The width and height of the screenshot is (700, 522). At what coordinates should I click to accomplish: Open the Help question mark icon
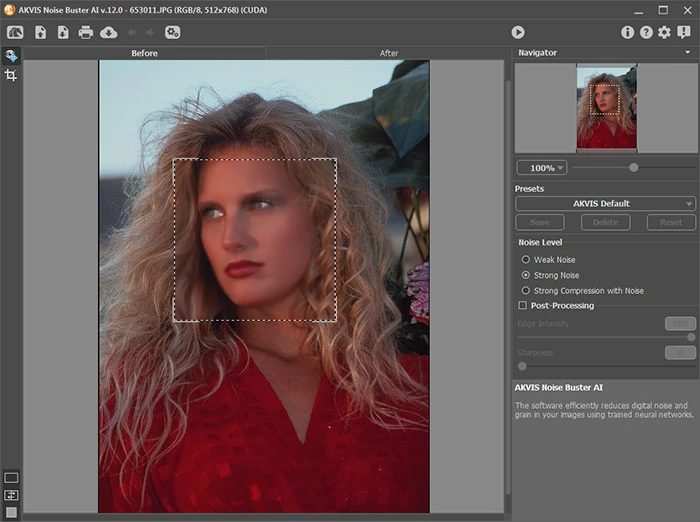coord(646,32)
